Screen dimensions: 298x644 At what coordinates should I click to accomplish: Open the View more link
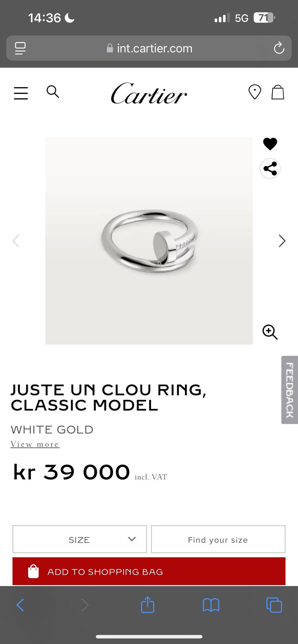(35, 444)
